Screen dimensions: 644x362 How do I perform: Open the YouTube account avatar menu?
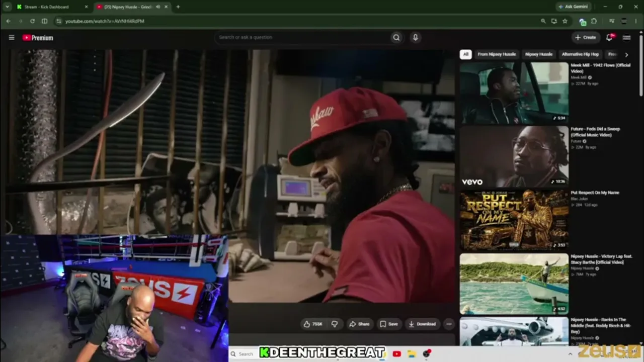coord(626,37)
